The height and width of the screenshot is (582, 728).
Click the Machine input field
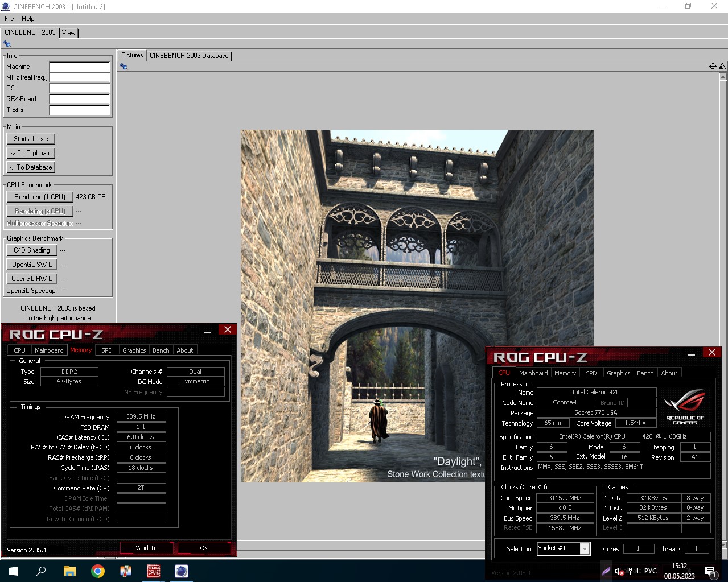[79, 67]
